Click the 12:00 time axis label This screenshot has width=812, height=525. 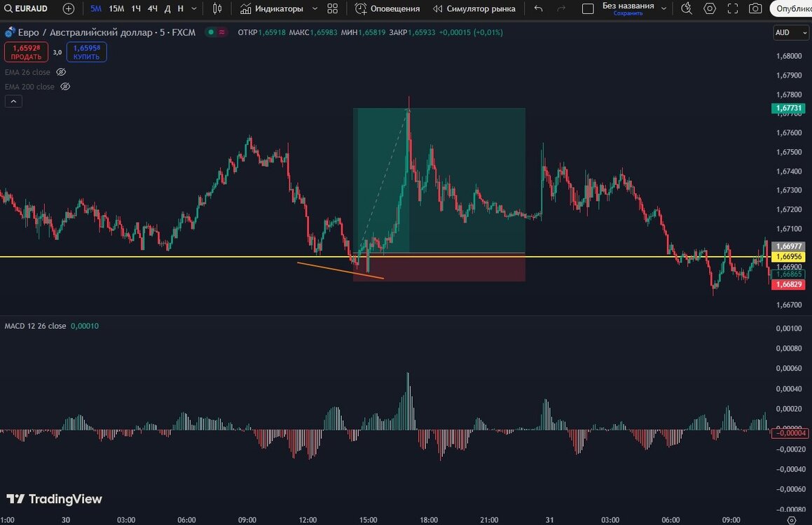click(308, 520)
